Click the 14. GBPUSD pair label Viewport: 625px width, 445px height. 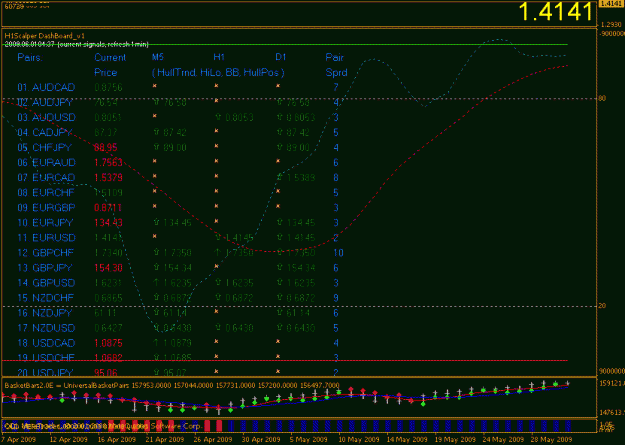(46, 283)
